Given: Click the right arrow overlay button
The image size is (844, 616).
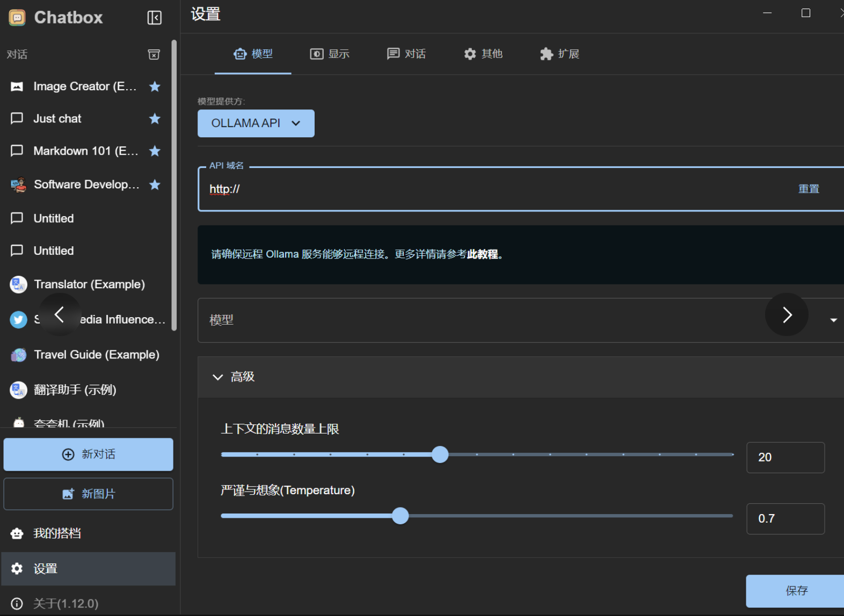Looking at the screenshot, I should (x=787, y=314).
